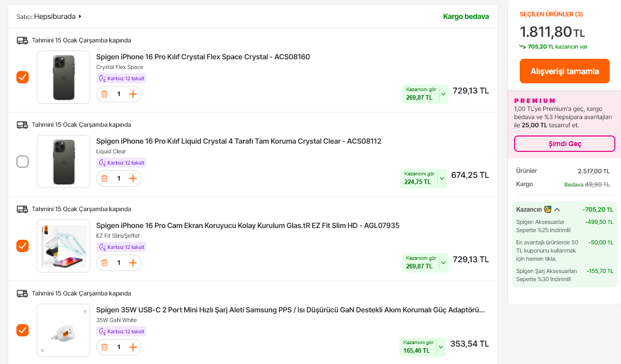
Task: Select the Liquid Crystal Clear case checkbox
Action: pyautogui.click(x=23, y=162)
